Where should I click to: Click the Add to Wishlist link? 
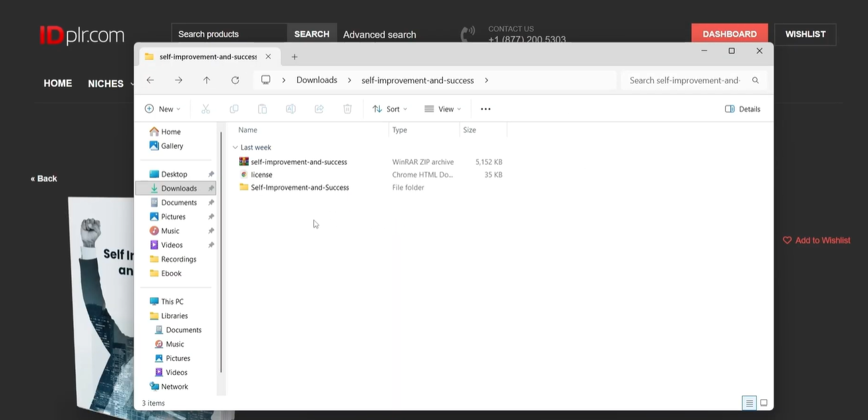[816, 240]
